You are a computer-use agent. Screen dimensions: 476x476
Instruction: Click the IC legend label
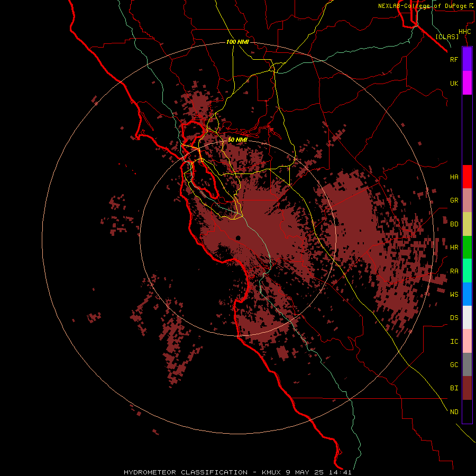click(x=454, y=342)
